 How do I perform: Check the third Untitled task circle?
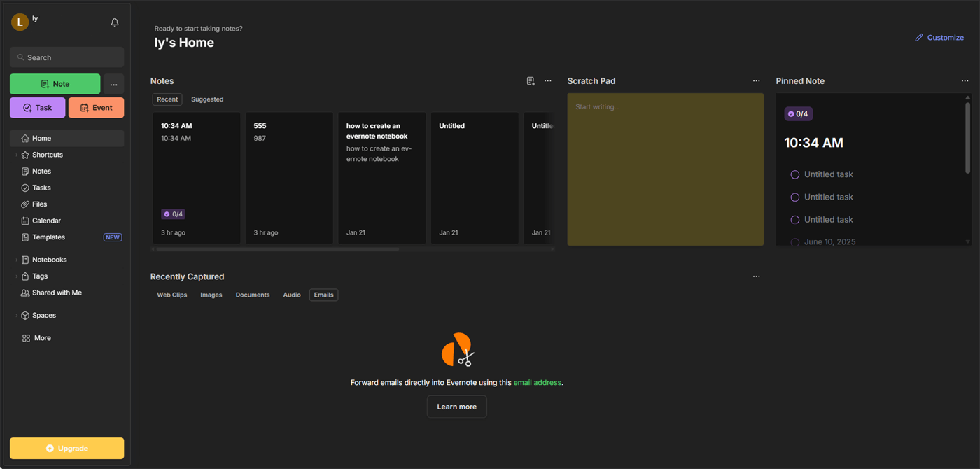[794, 220]
